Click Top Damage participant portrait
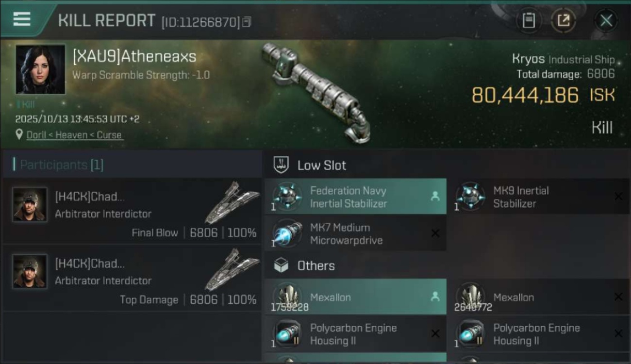This screenshot has width=631, height=364. click(30, 271)
